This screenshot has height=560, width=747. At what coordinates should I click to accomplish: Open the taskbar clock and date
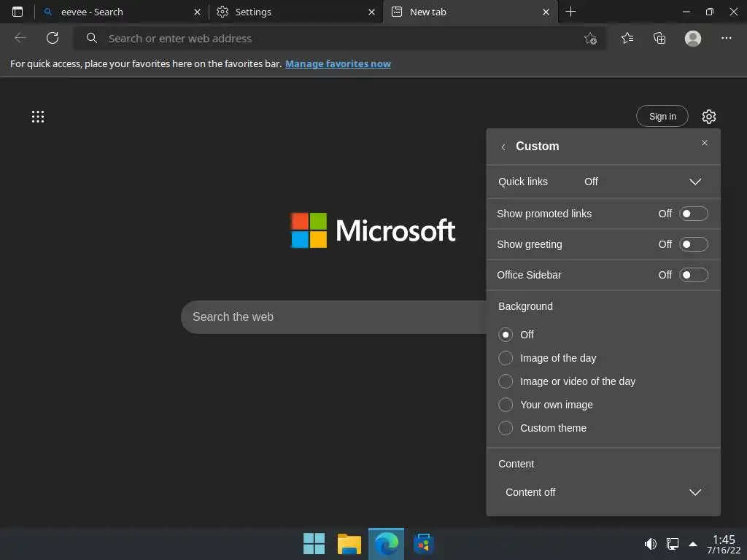pos(724,544)
